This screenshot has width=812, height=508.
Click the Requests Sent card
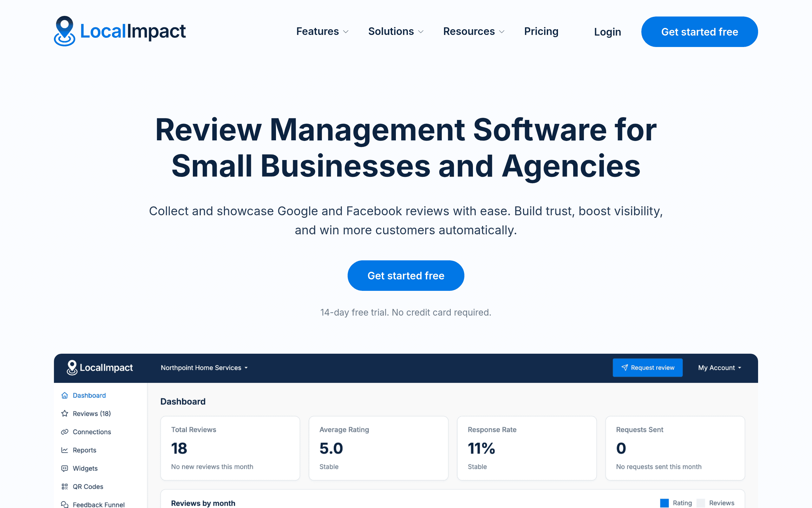click(675, 448)
